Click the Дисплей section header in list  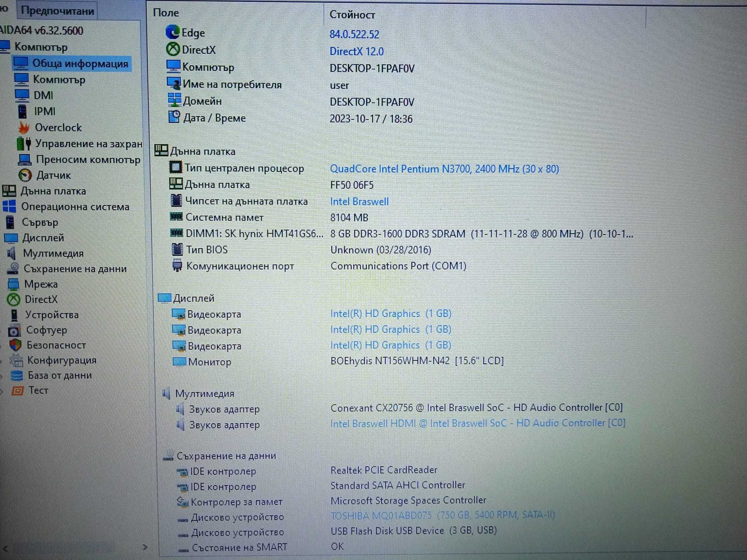(x=186, y=298)
